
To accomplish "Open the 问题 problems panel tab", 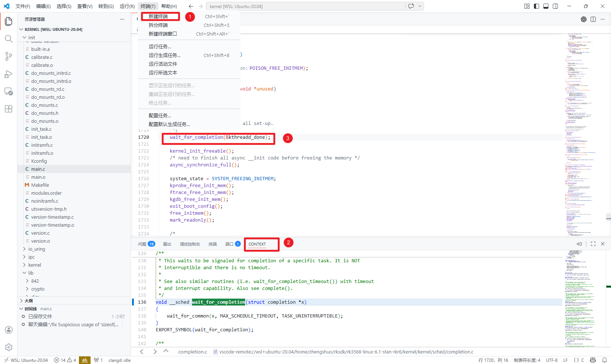I will pyautogui.click(x=147, y=244).
